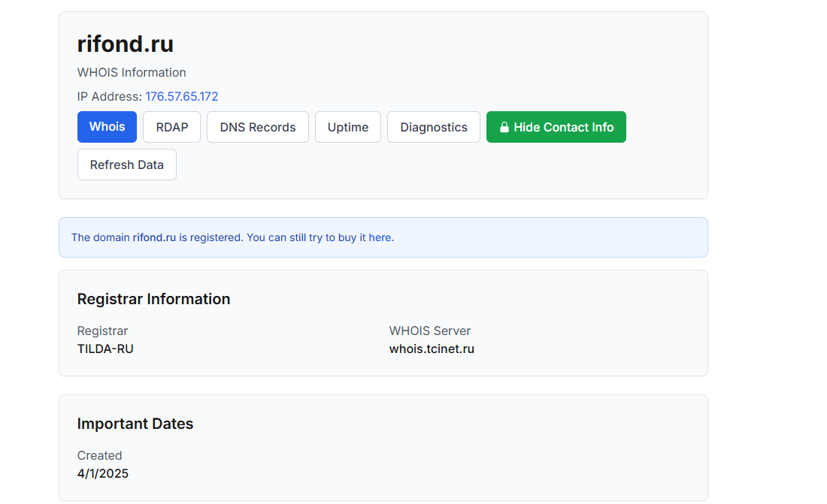This screenshot has width=827, height=504.
Task: Open the IP address 176.57.65.172 link
Action: point(182,96)
